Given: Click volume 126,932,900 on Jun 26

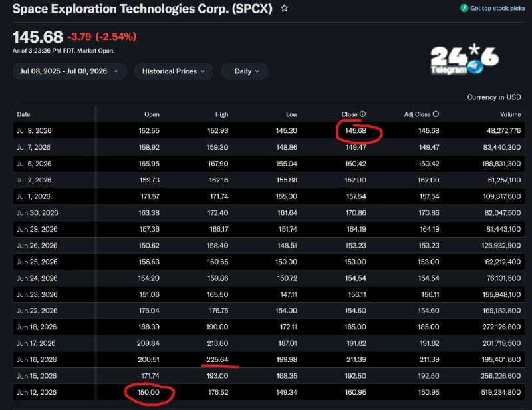Looking at the screenshot, I should [501, 245].
